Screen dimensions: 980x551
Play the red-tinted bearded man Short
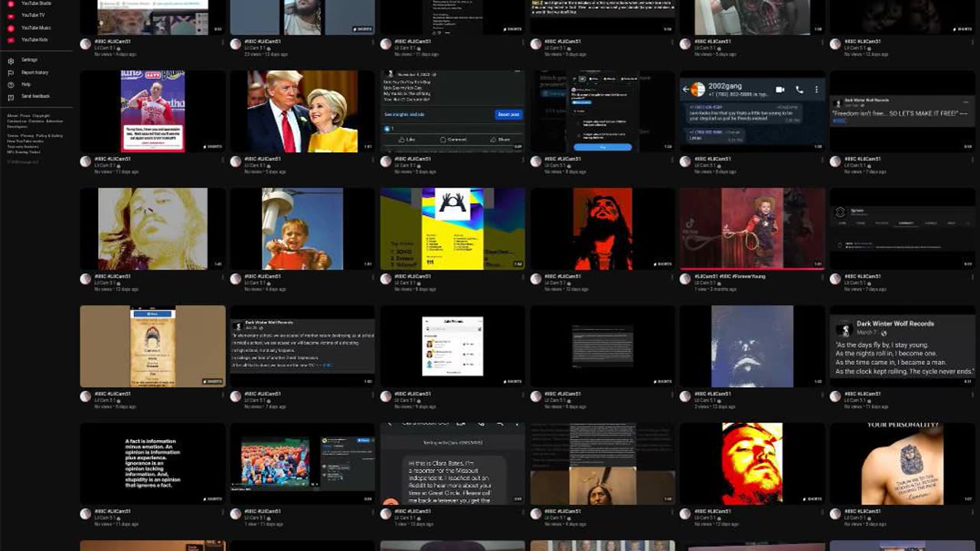[x=603, y=229]
